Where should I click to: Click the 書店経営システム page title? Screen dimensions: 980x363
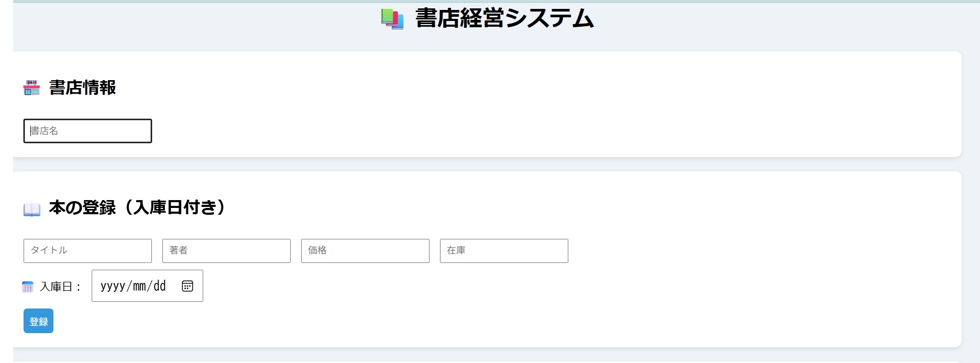pos(504,18)
